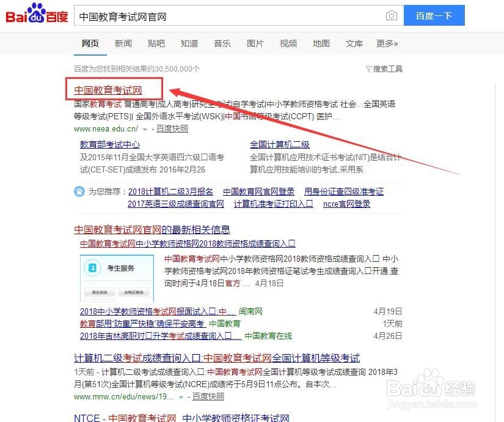Click the search tools filter icon
504x422 pixels.
pyautogui.click(x=368, y=69)
